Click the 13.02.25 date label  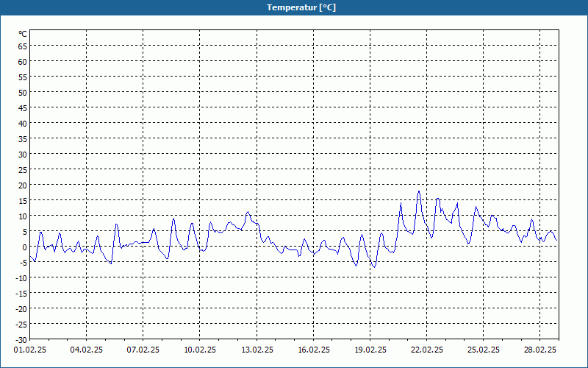tap(257, 350)
